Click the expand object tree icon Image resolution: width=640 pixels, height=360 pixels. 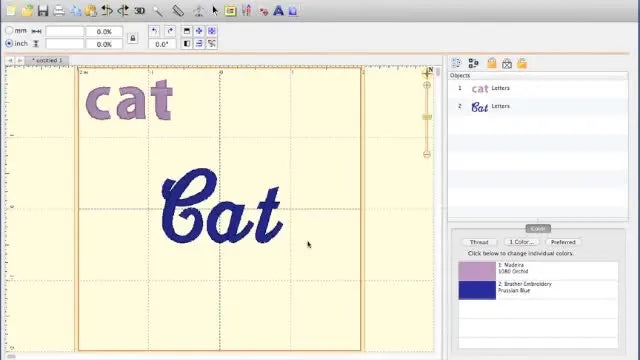(457, 63)
